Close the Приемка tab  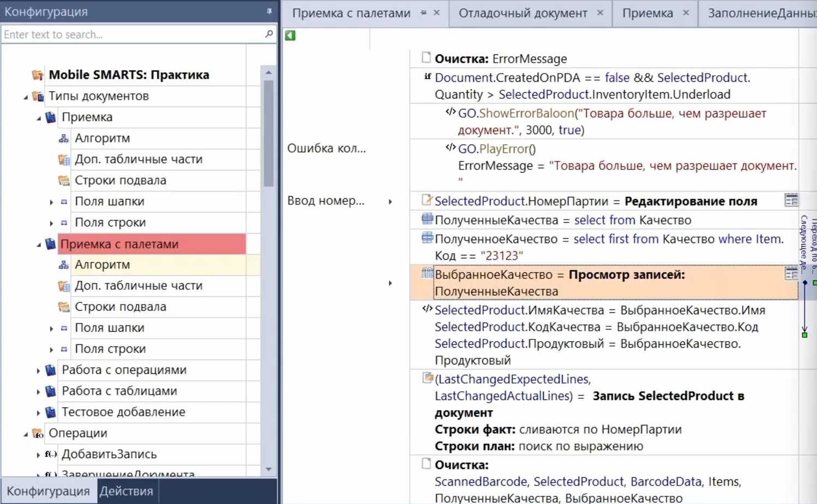686,13
